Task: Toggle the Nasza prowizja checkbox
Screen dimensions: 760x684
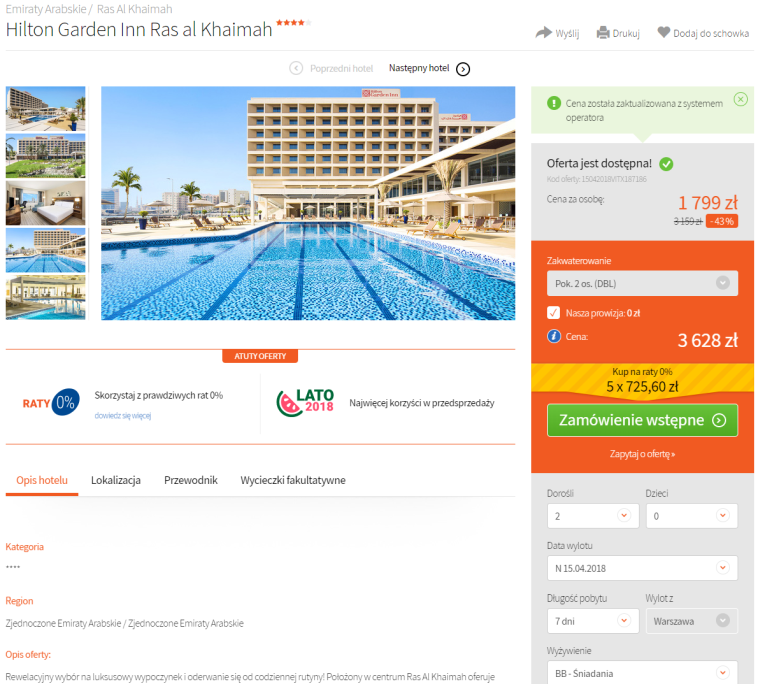Action: coord(553,313)
